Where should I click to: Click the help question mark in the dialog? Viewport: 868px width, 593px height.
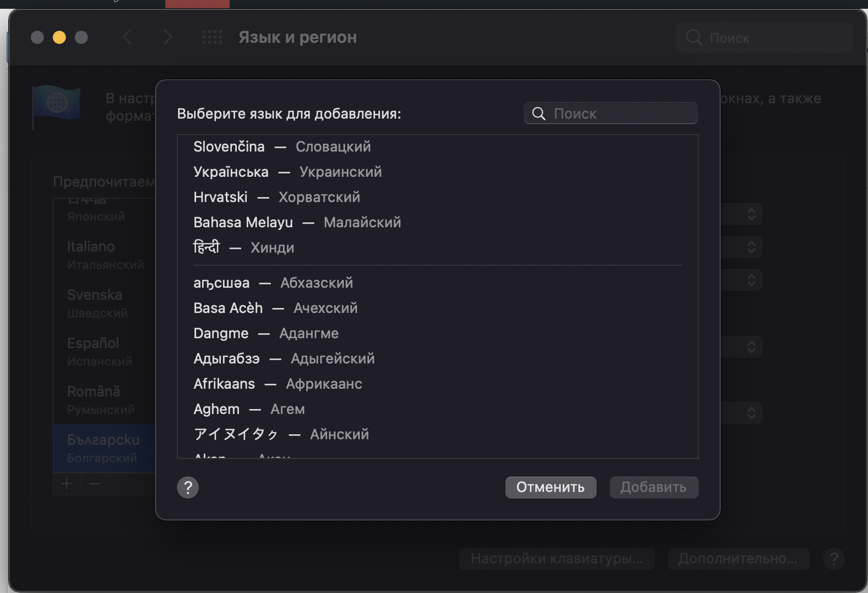click(x=188, y=487)
